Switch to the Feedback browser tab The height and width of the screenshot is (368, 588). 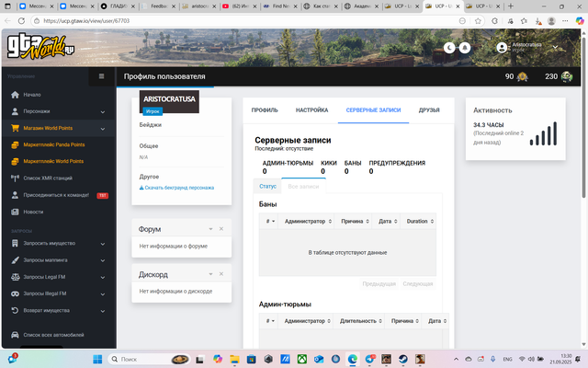point(159,6)
